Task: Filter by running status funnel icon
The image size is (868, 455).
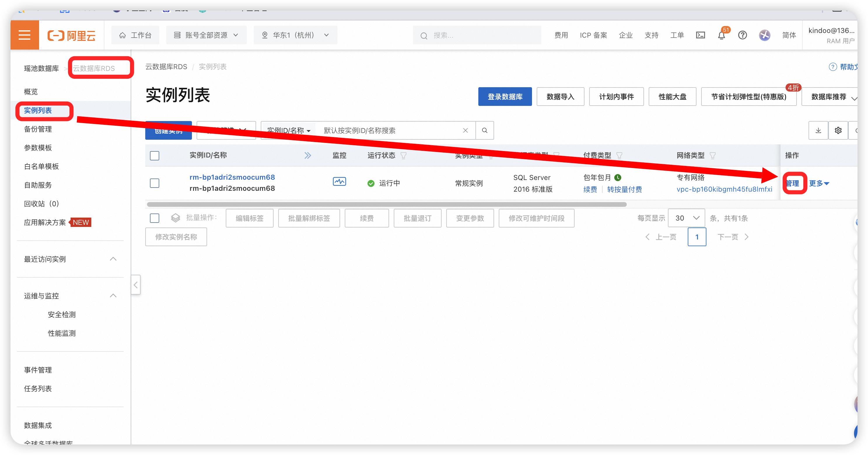Action: (x=403, y=155)
